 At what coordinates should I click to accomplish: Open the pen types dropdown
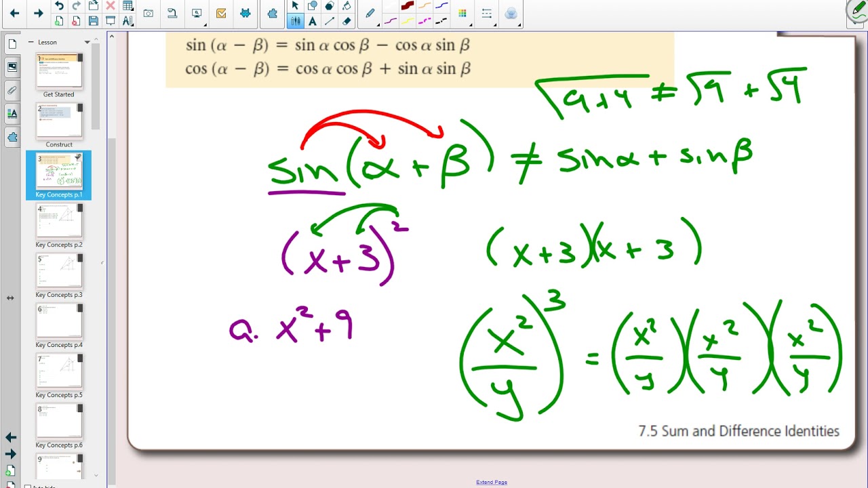tap(370, 14)
